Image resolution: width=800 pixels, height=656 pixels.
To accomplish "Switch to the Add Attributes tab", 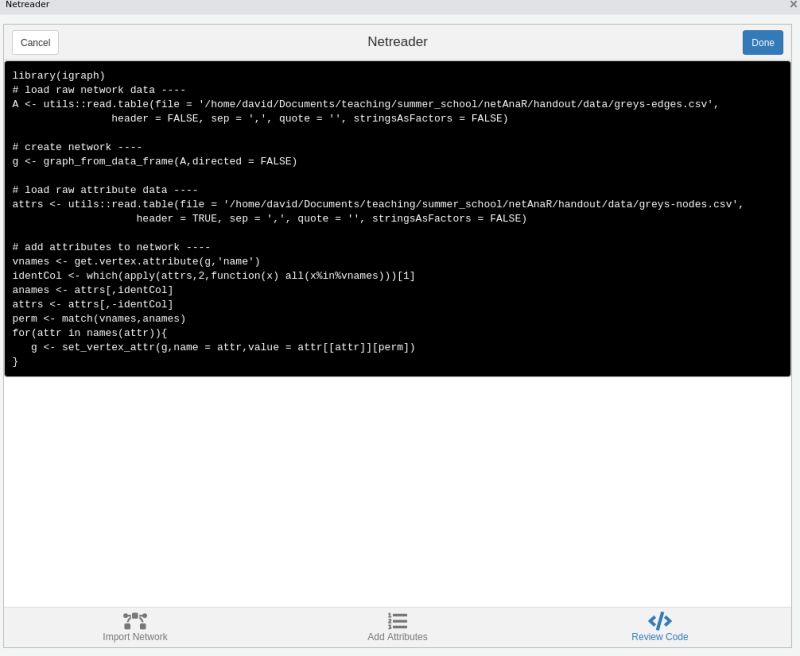I will (397, 636).
